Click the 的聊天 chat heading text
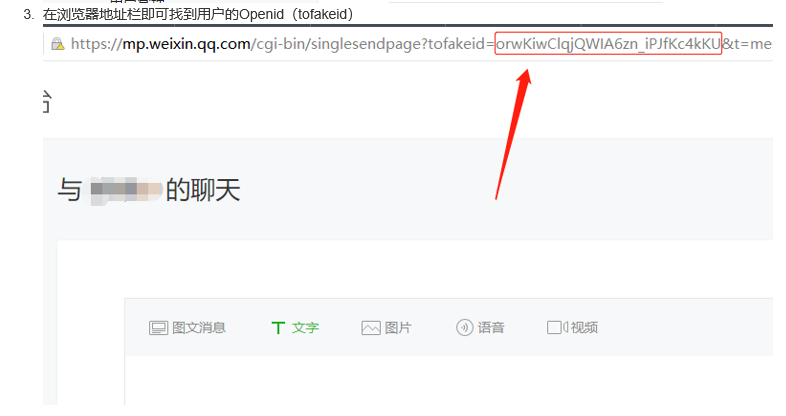The width and height of the screenshot is (786, 416). (203, 190)
